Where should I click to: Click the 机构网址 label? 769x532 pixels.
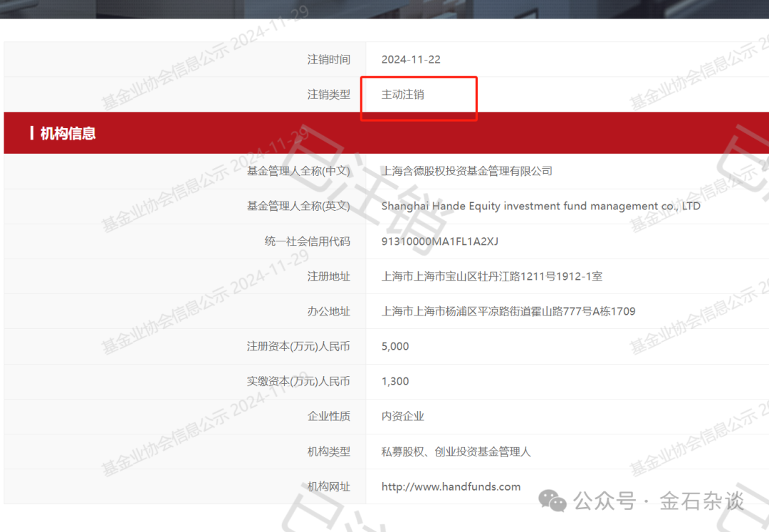(328, 486)
